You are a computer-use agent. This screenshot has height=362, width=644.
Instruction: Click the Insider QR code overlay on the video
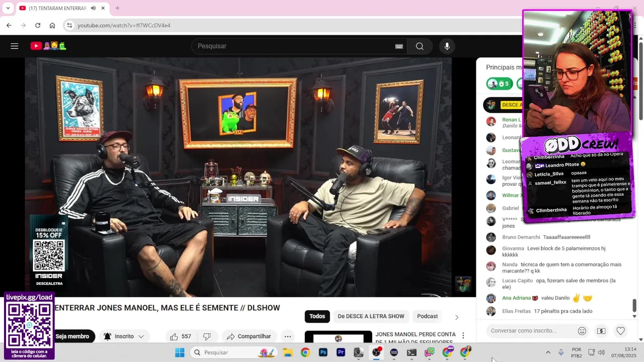click(49, 256)
